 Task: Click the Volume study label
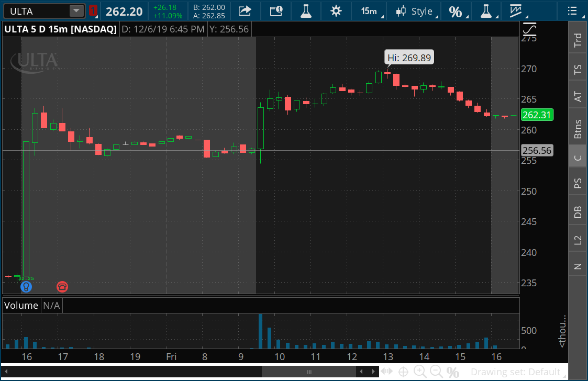click(x=21, y=305)
